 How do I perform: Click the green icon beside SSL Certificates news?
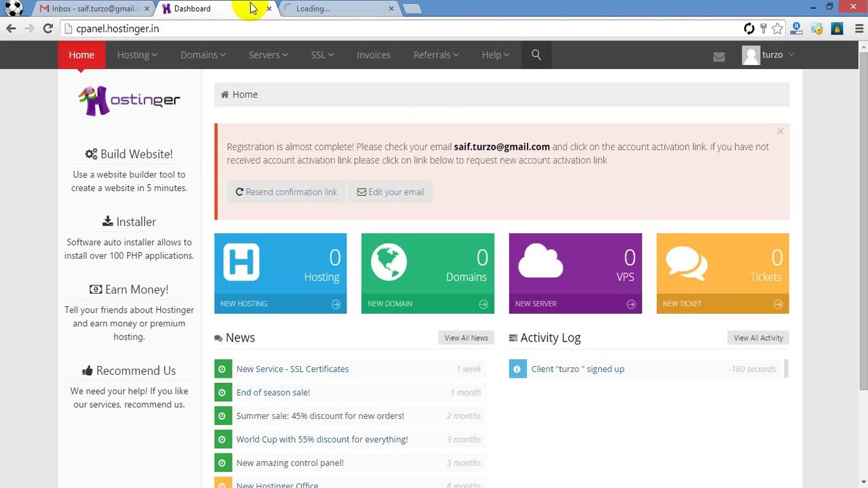[222, 369]
